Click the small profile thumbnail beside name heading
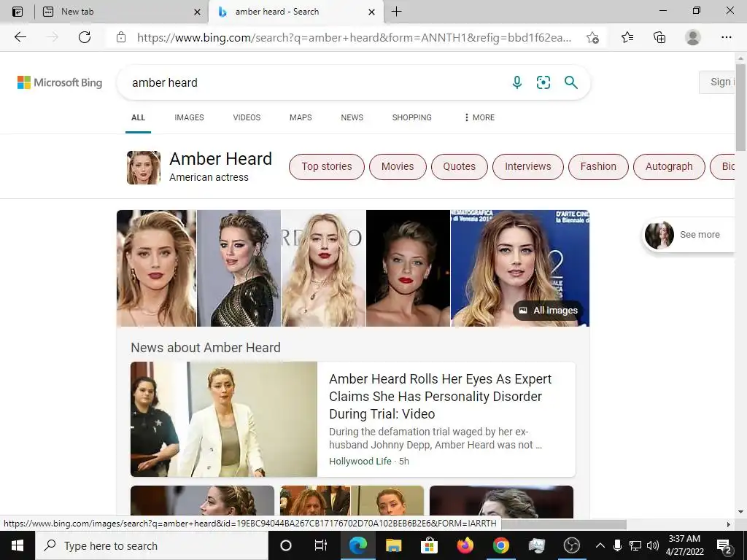The image size is (747, 560). [144, 168]
